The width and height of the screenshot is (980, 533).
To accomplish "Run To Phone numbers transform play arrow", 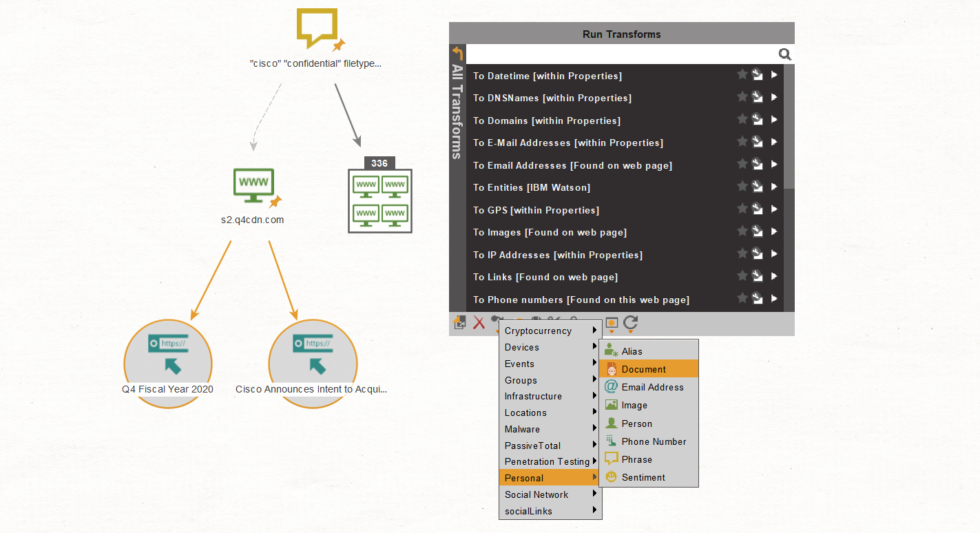I will coord(774,299).
